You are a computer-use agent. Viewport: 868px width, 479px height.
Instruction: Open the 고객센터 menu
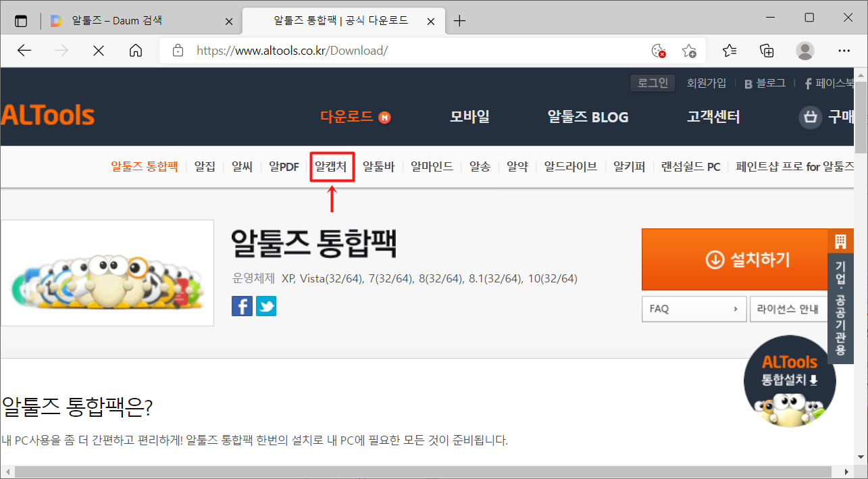pyautogui.click(x=713, y=117)
